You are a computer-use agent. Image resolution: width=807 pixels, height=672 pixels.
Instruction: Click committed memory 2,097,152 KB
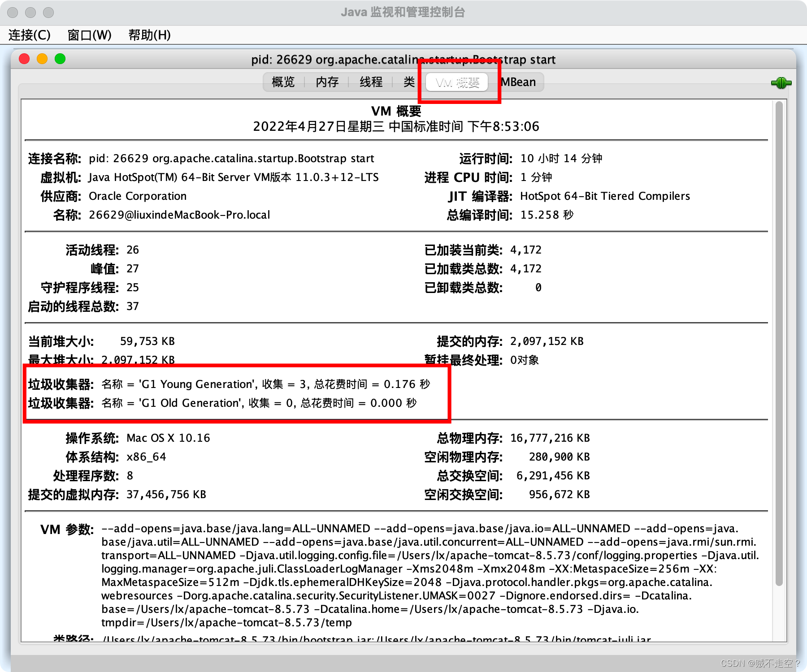547,341
